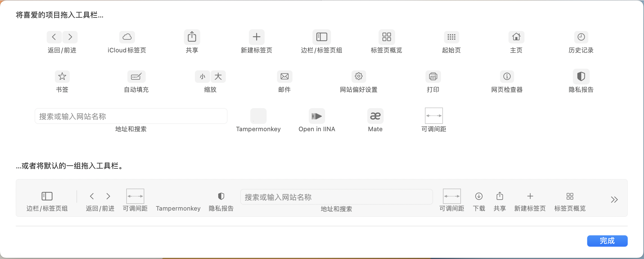
Task: Click the 完成 button
Action: (x=607, y=241)
